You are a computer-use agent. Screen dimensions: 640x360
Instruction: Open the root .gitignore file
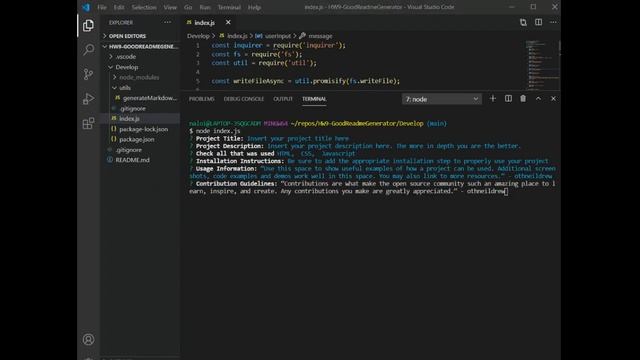[x=140, y=150]
